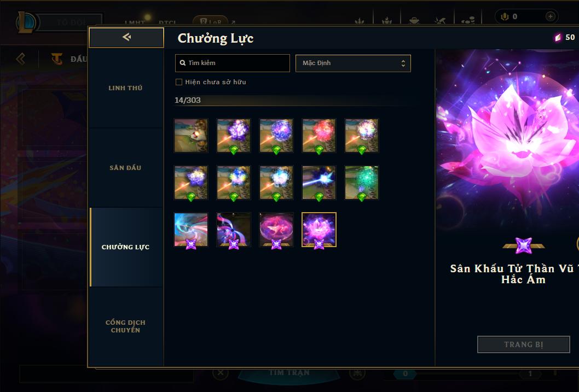Image resolution: width=579 pixels, height=392 pixels.
Task: Select the pink lotus boom thumbnail
Action: coord(319,230)
